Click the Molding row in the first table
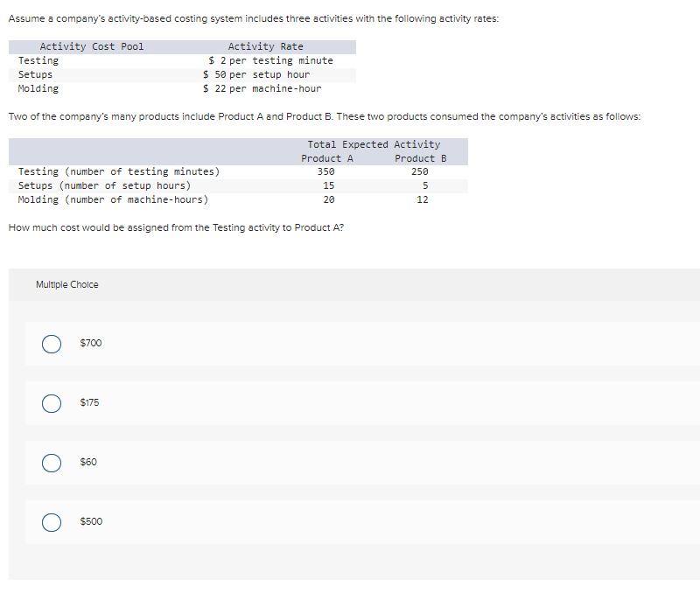 [38, 88]
